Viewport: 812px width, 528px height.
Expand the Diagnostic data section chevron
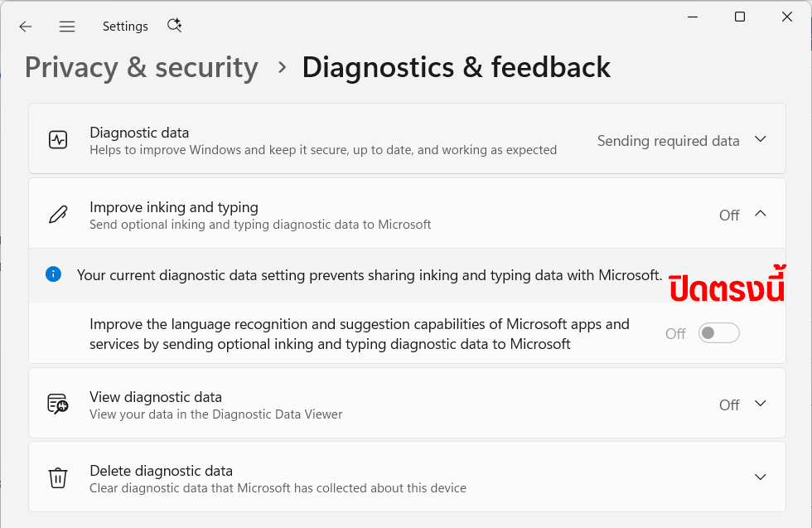761,139
